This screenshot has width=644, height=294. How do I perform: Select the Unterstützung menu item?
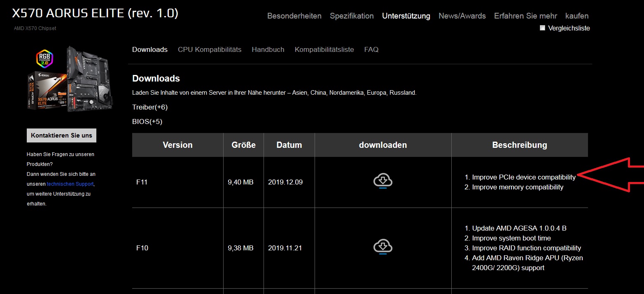pyautogui.click(x=406, y=16)
